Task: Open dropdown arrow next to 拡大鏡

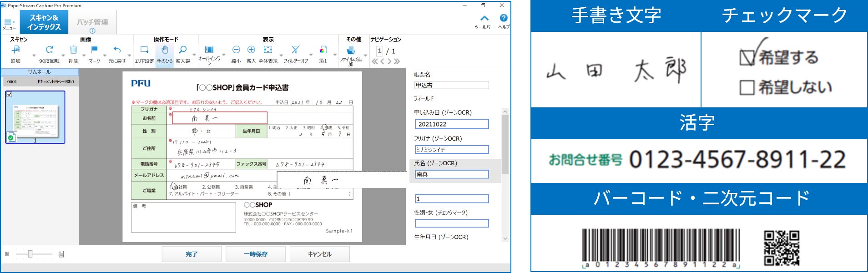Action: tap(194, 56)
